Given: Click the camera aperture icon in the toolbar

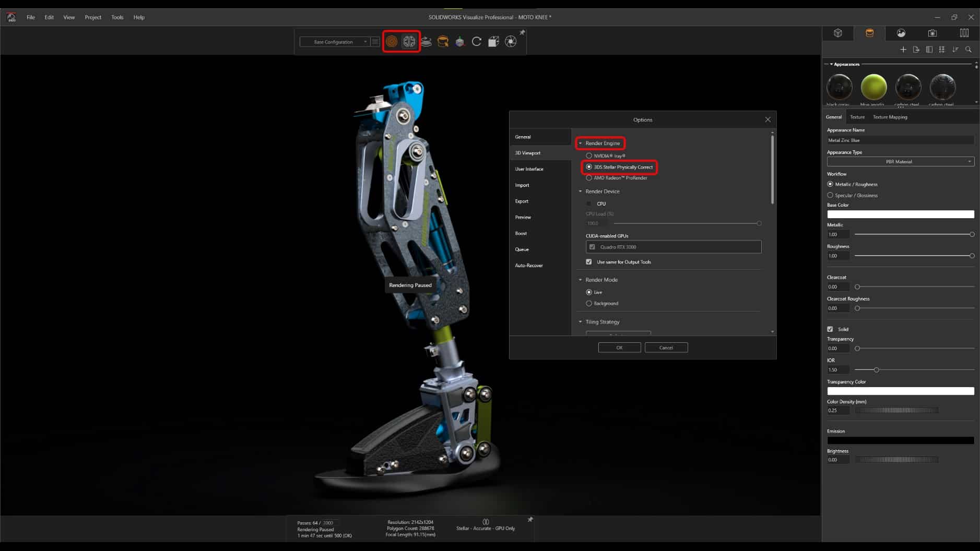Looking at the screenshot, I should click(x=511, y=42).
